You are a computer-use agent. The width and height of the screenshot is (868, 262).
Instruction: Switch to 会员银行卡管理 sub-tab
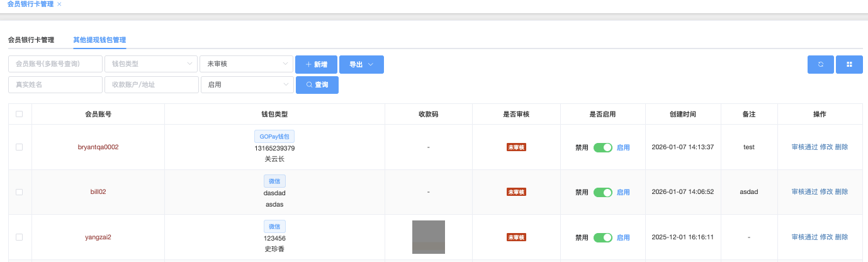click(x=31, y=40)
